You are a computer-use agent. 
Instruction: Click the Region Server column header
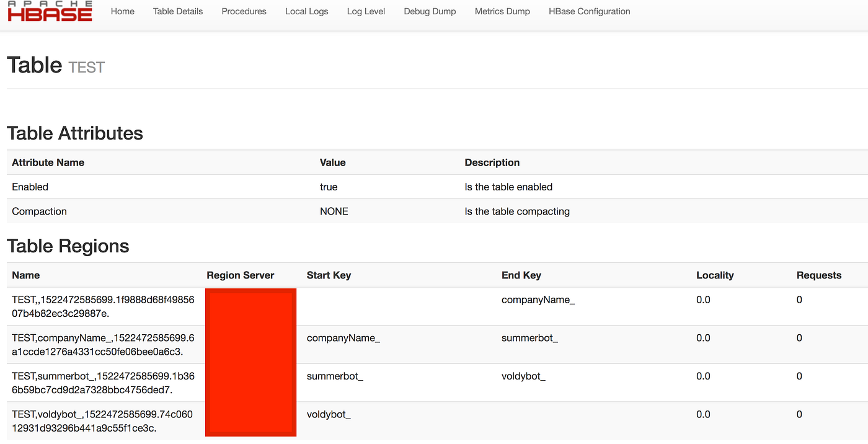click(240, 275)
